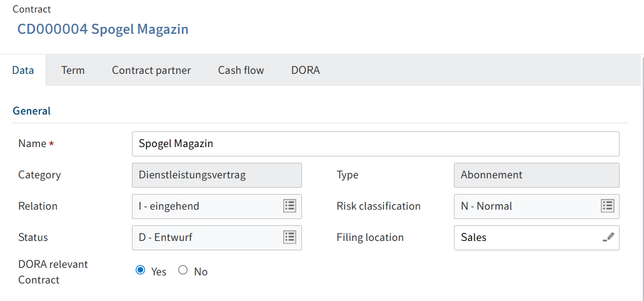Select Yes for DORA relevant Contract
This screenshot has width=644, height=301.
coord(141,270)
